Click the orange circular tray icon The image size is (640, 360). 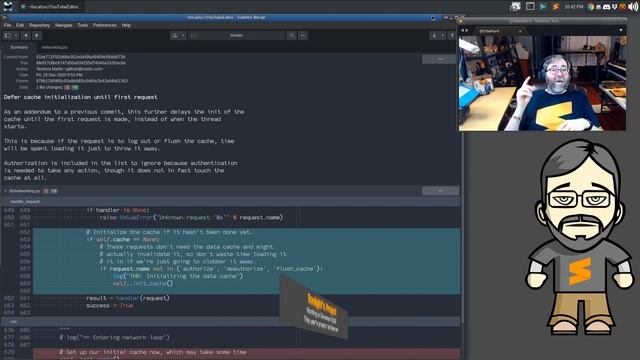[622, 7]
